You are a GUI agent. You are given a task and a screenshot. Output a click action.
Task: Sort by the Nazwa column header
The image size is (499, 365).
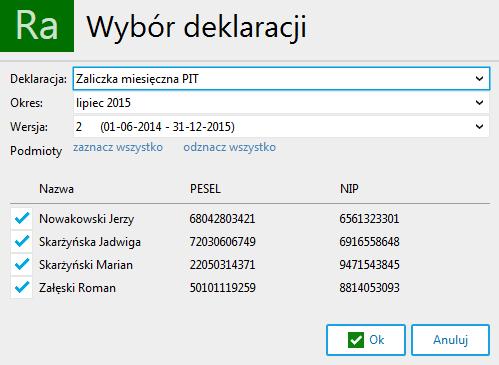pyautogui.click(x=56, y=189)
